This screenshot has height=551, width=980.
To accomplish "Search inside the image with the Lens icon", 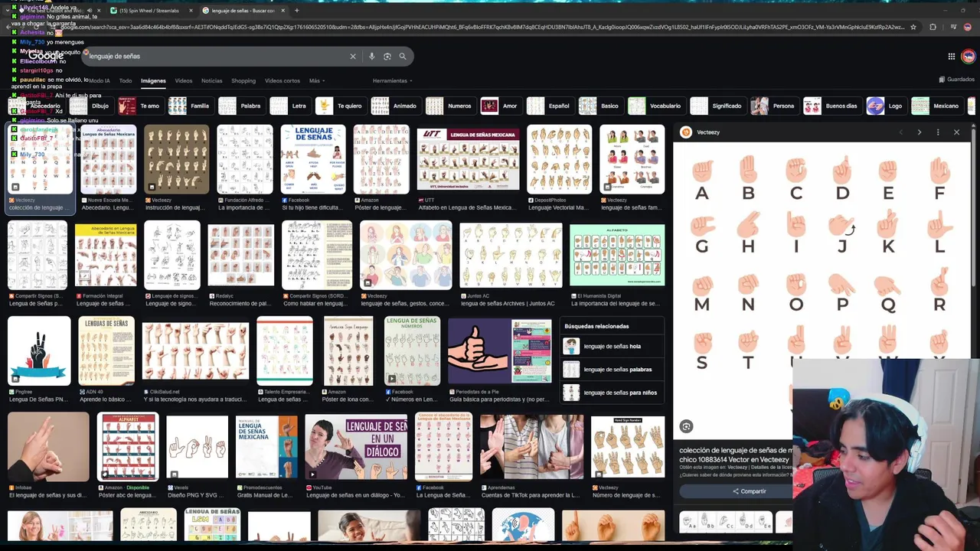I will pos(686,426).
